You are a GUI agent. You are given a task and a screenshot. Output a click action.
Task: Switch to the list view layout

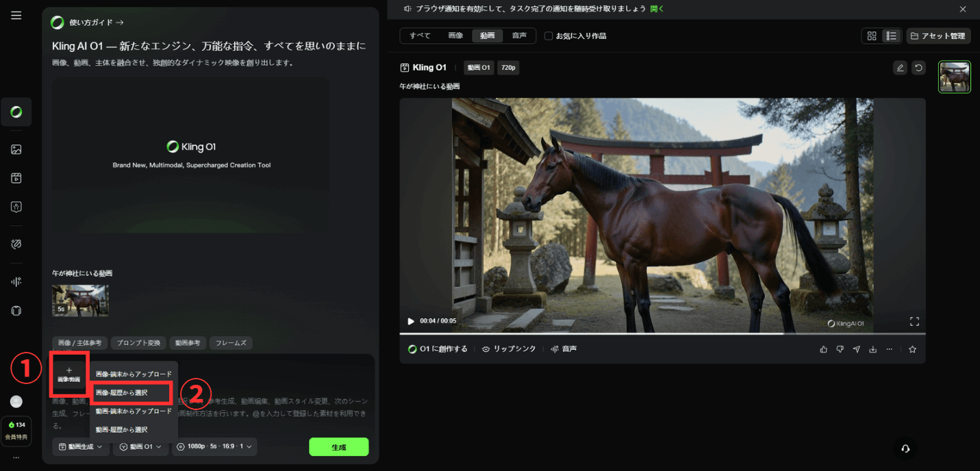891,36
